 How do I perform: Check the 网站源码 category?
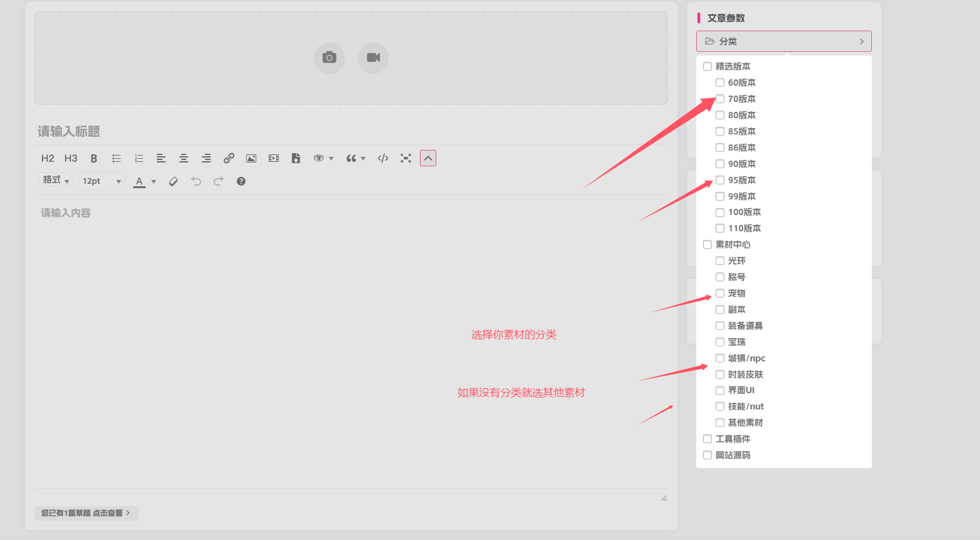(707, 455)
